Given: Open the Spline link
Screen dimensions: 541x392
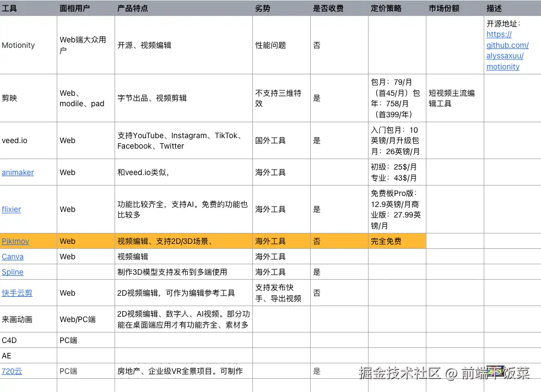Looking at the screenshot, I should 13,272.
